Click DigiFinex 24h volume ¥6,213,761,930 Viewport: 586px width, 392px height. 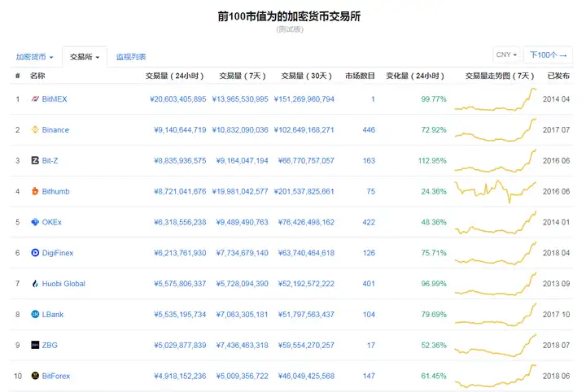pos(180,253)
